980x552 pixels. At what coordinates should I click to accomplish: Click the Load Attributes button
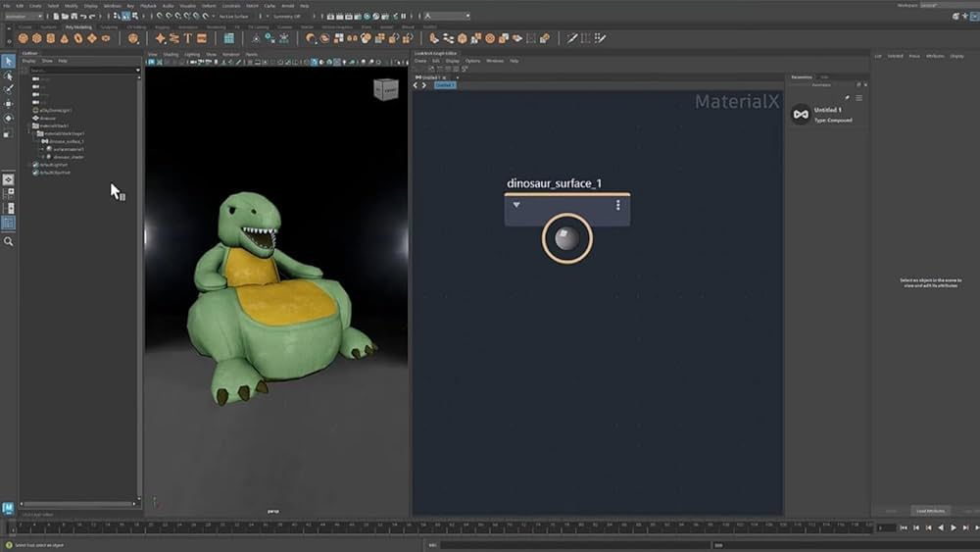click(x=930, y=511)
